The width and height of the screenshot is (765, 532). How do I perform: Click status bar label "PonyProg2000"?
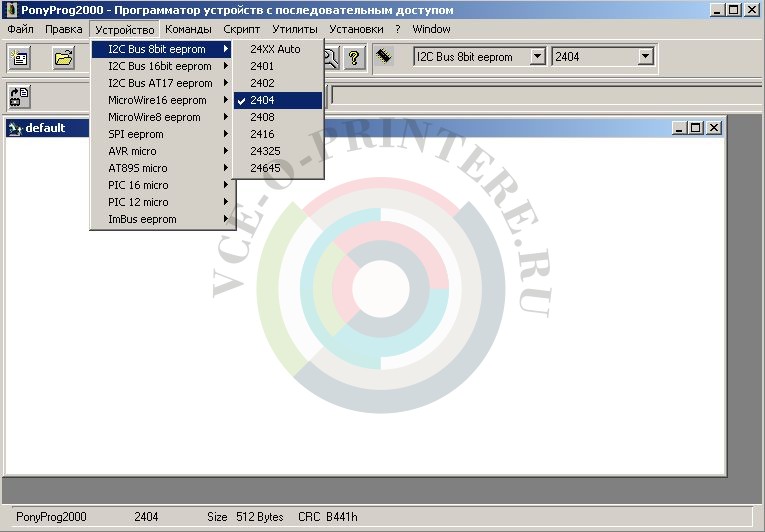click(51, 517)
